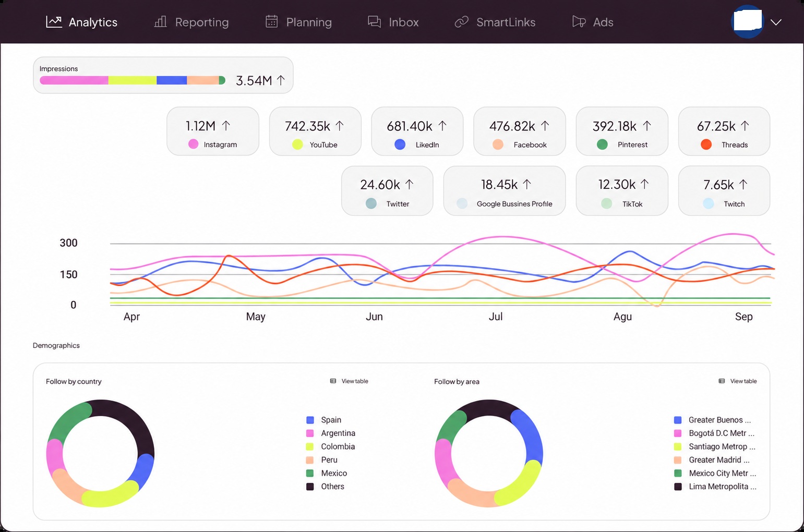Click the Twitter color dot

[371, 203]
